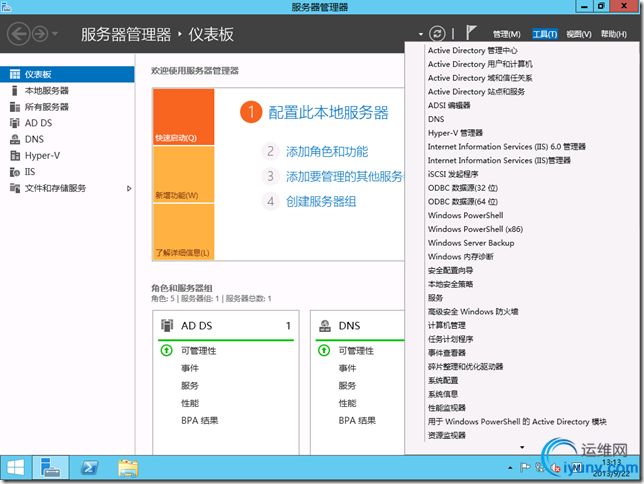Viewport: 644px width, 484px height.
Task: Choose 高级安全 Windows 防火墙 menu entry
Action: tap(473, 311)
